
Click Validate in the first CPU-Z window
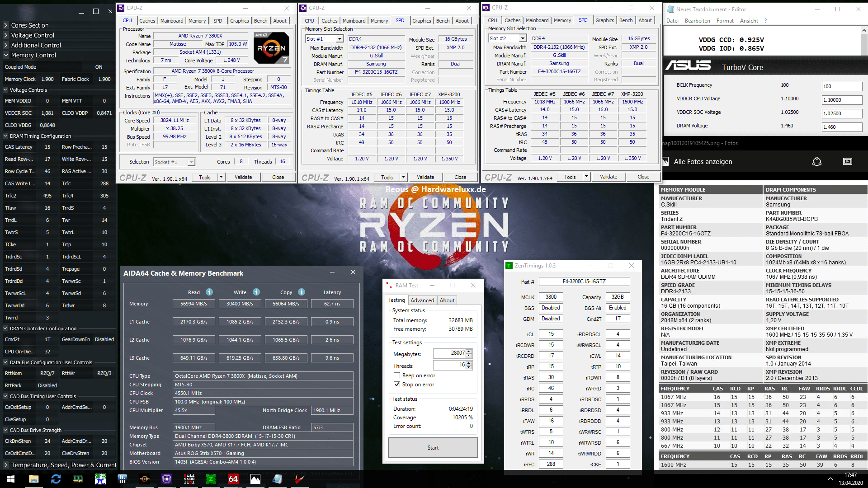pyautogui.click(x=243, y=177)
